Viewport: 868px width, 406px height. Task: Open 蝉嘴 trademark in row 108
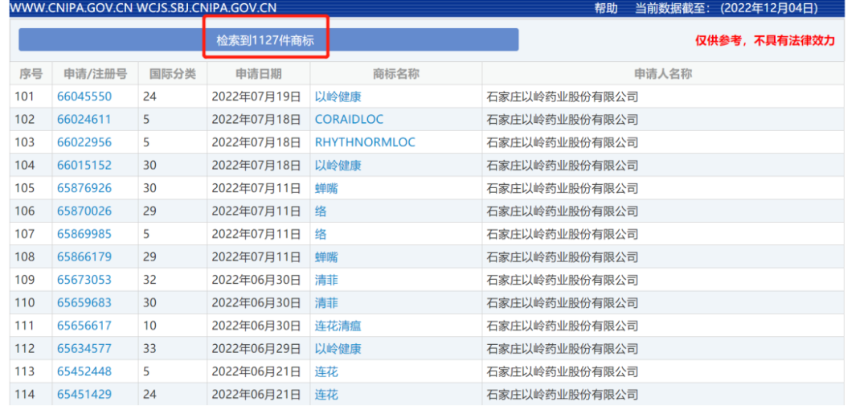(326, 257)
